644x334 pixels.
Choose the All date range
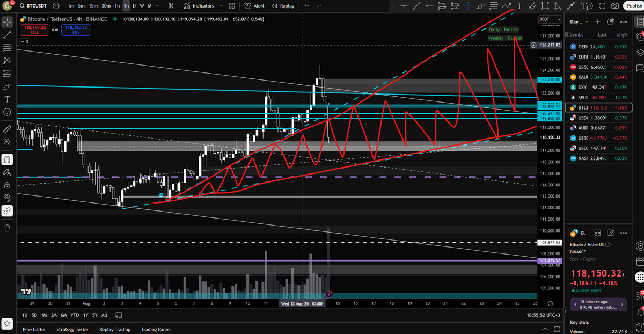(104, 315)
